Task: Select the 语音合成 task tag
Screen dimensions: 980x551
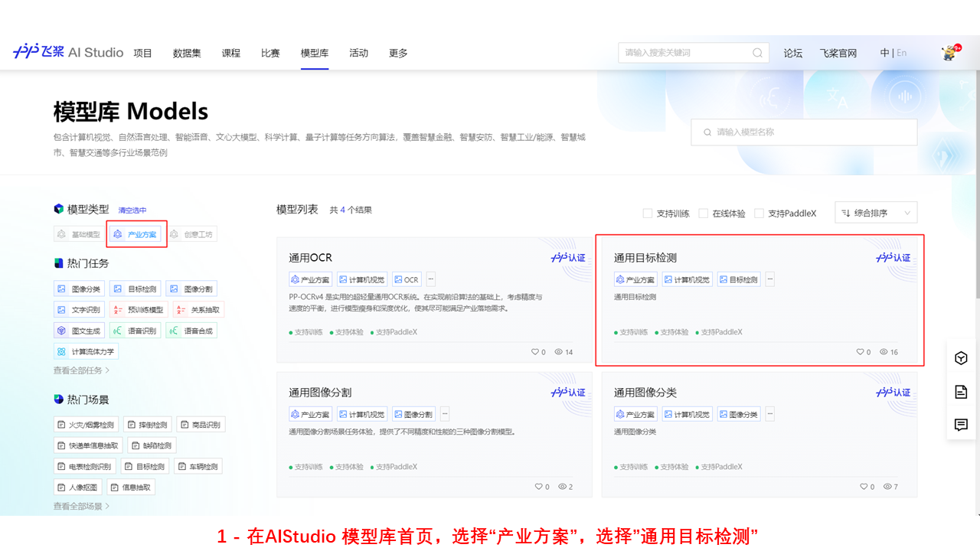Action: pos(191,331)
